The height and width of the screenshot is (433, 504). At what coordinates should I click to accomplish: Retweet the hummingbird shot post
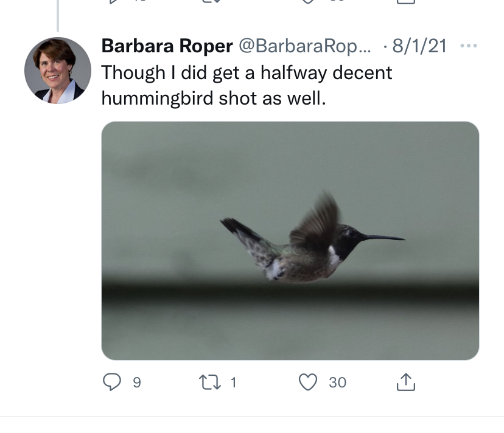[x=210, y=382]
